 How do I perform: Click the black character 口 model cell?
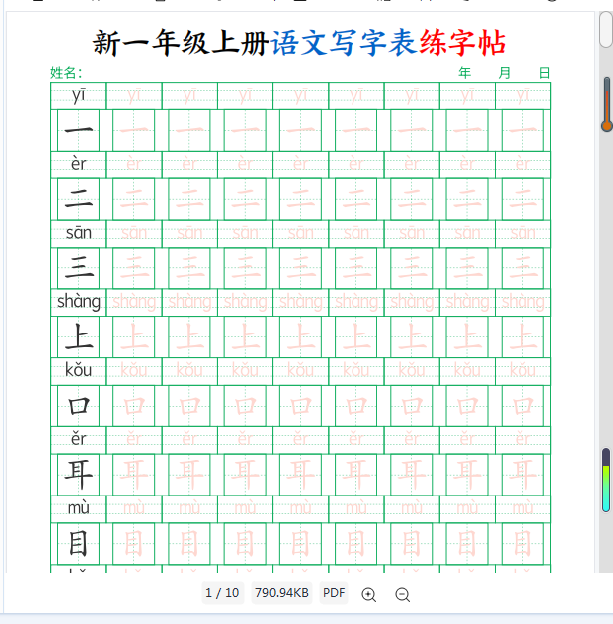[78, 406]
